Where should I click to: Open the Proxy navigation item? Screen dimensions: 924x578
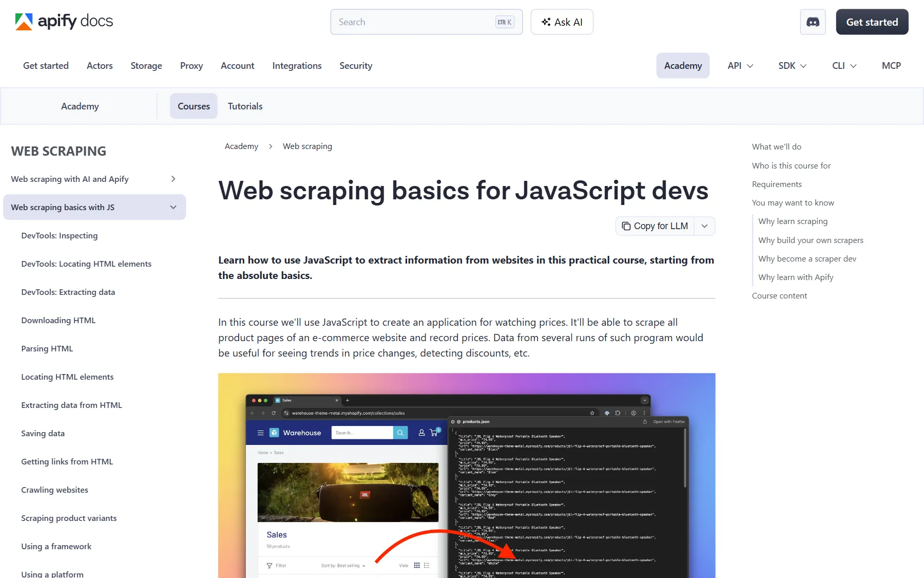point(191,66)
